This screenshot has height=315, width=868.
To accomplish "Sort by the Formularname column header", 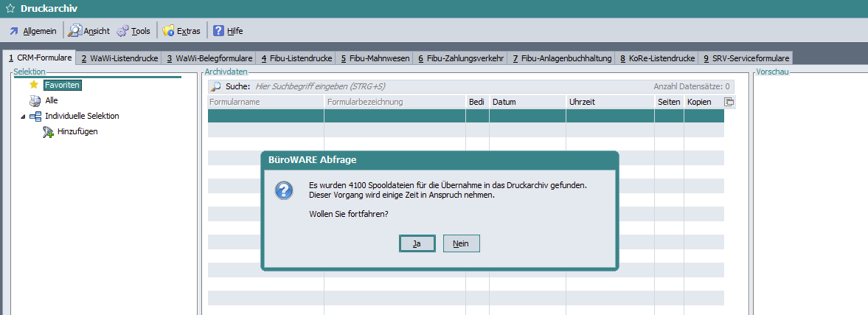I will coord(265,102).
